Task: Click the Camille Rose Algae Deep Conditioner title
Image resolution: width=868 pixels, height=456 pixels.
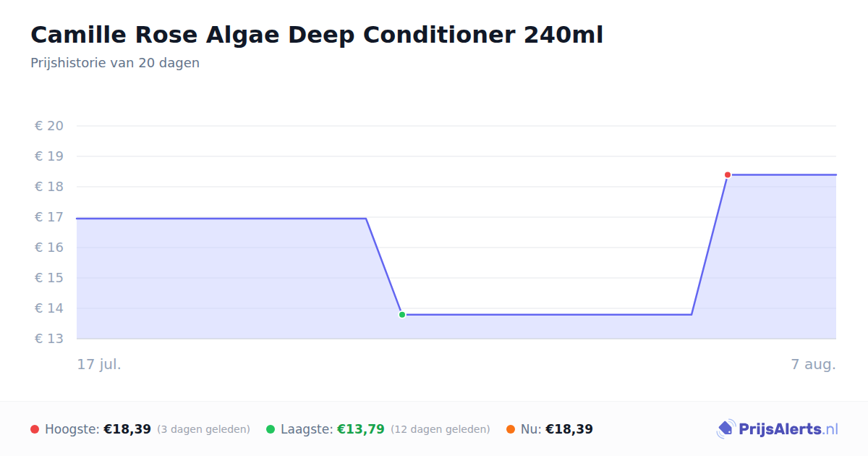Action: click(317, 35)
